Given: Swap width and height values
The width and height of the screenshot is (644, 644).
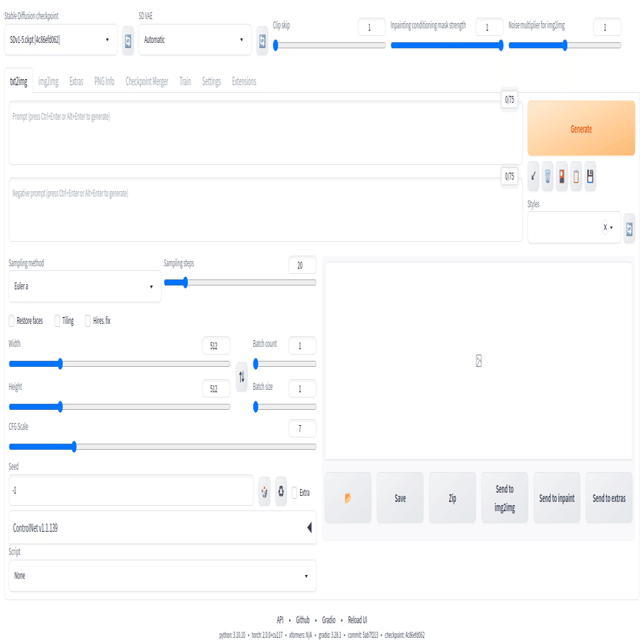Looking at the screenshot, I should [242, 377].
